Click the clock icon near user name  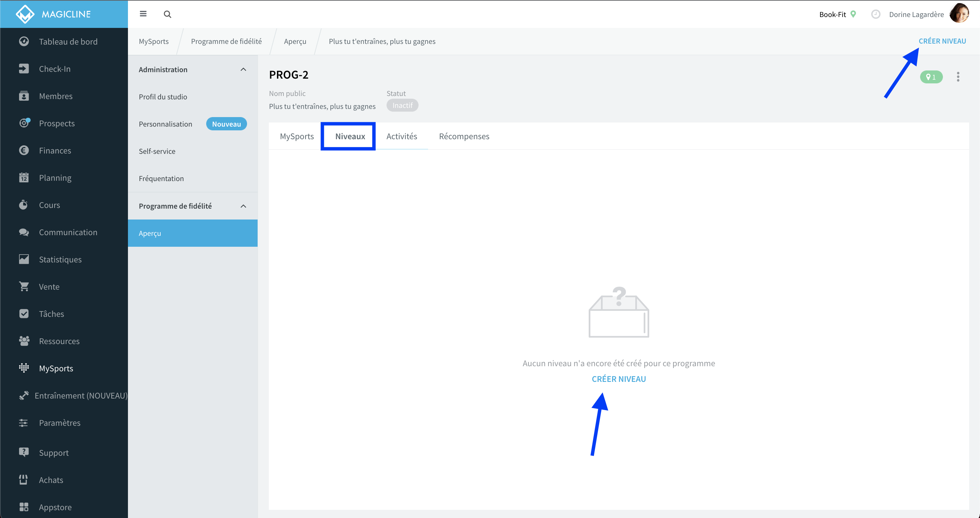876,14
